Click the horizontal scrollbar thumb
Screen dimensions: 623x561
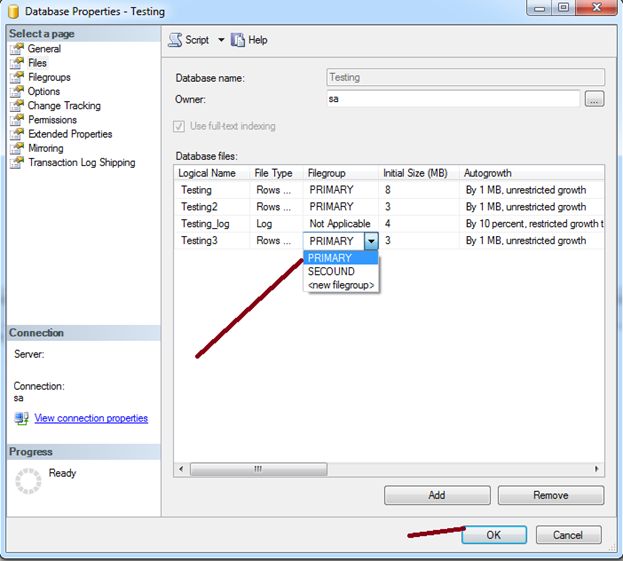pyautogui.click(x=259, y=469)
